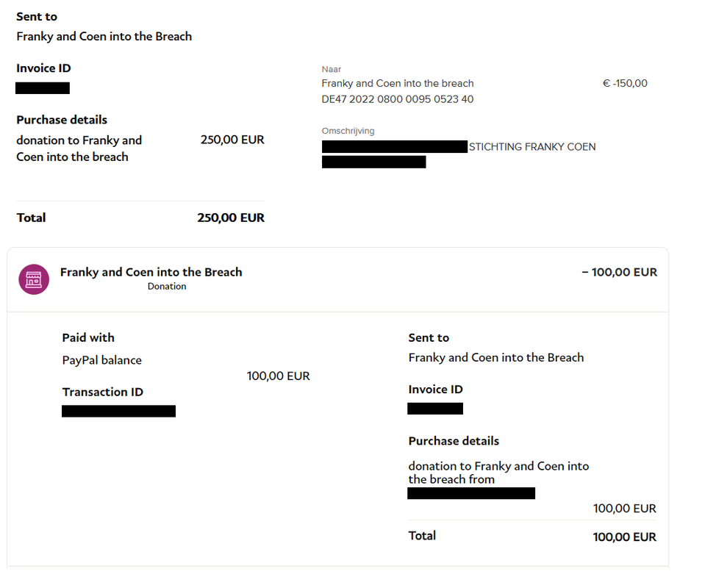The image size is (705, 588).
Task: Click the – 100,00 EUR transaction amount
Action: click(619, 272)
